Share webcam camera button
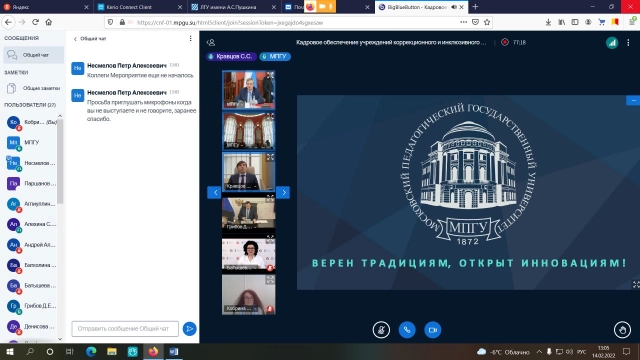This screenshot has height=360, width=640. 433,330
